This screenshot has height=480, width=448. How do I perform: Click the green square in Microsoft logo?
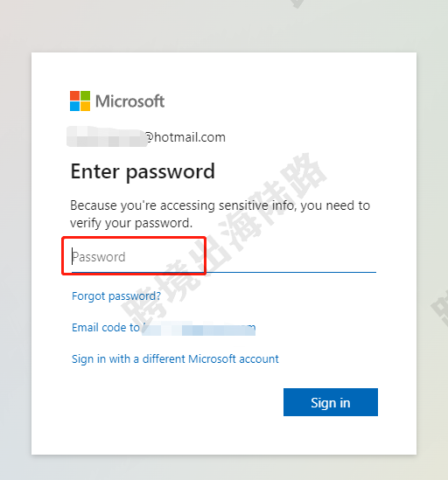pyautogui.click(x=85, y=95)
